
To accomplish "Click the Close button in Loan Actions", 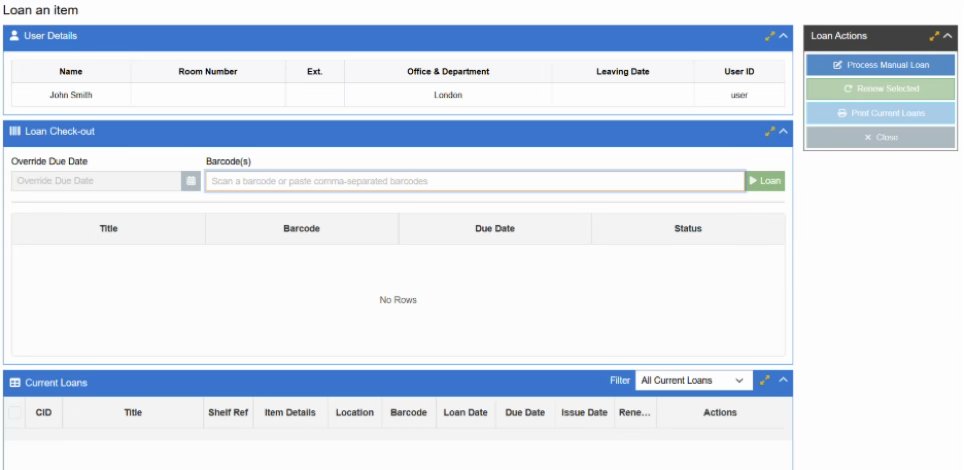I will (880, 137).
